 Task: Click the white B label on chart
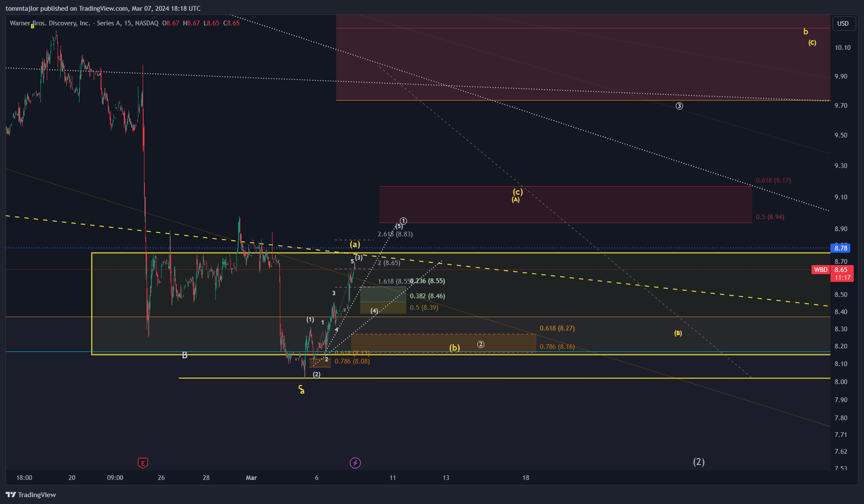pos(185,355)
